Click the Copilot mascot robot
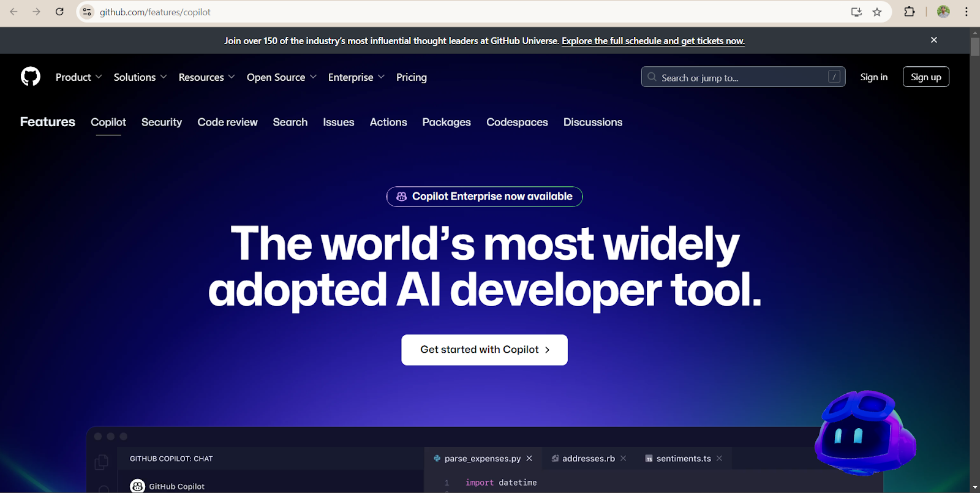This screenshot has width=980, height=493. pyautogui.click(x=865, y=433)
